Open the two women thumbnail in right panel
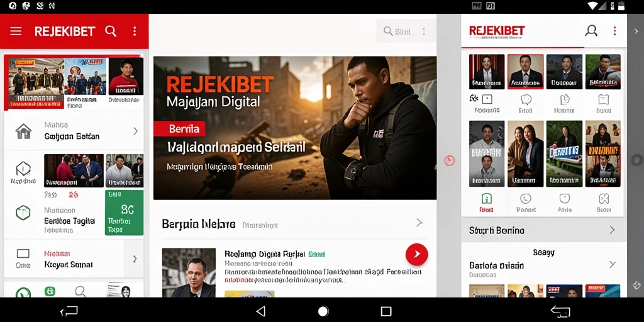Image resolution: width=644 pixels, height=322 pixels. pyautogui.click(x=525, y=153)
